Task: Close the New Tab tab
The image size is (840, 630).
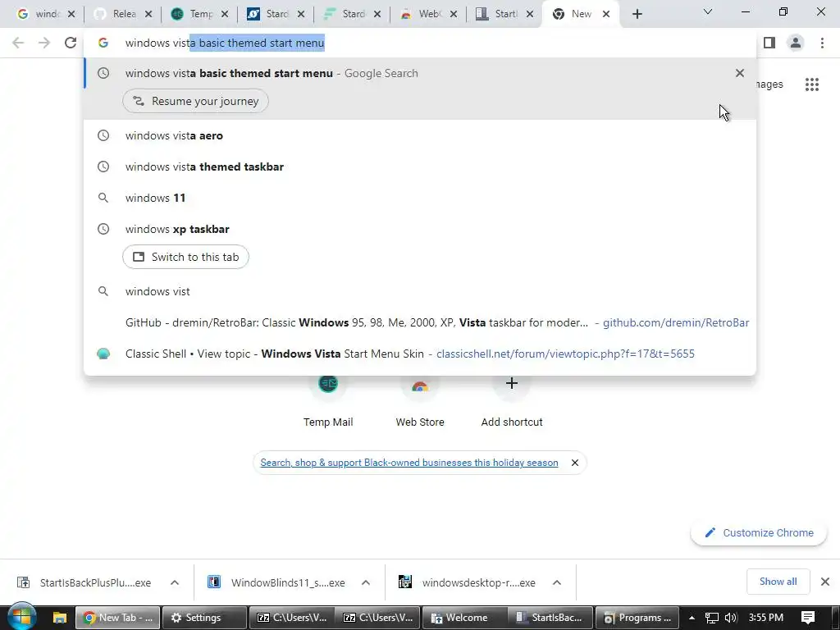Action: point(606,14)
